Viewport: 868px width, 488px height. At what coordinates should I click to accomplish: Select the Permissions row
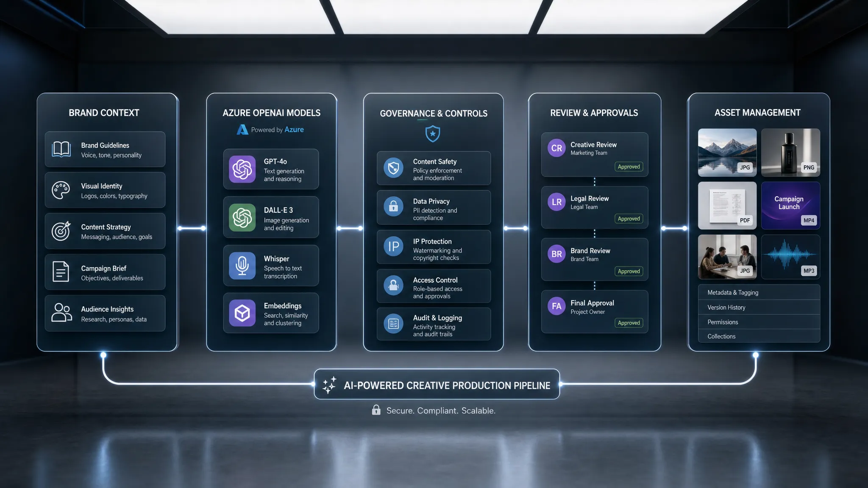[759, 322]
